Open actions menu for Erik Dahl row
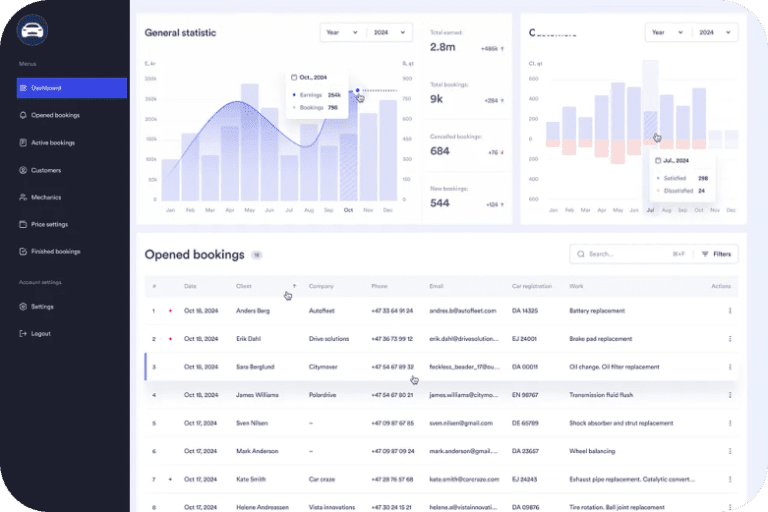The height and width of the screenshot is (512, 768). 730,339
